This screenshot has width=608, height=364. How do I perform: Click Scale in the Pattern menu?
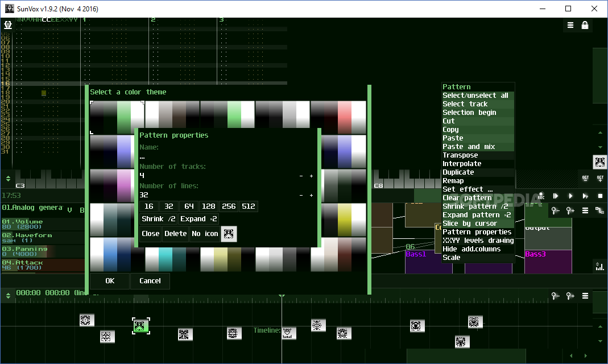(478, 258)
